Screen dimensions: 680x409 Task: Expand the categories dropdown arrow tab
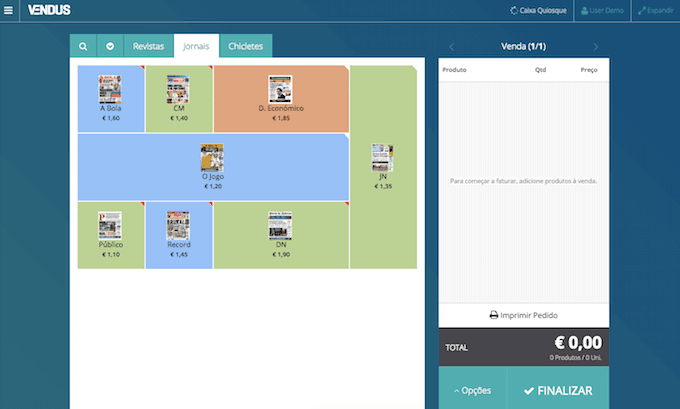[x=110, y=46]
